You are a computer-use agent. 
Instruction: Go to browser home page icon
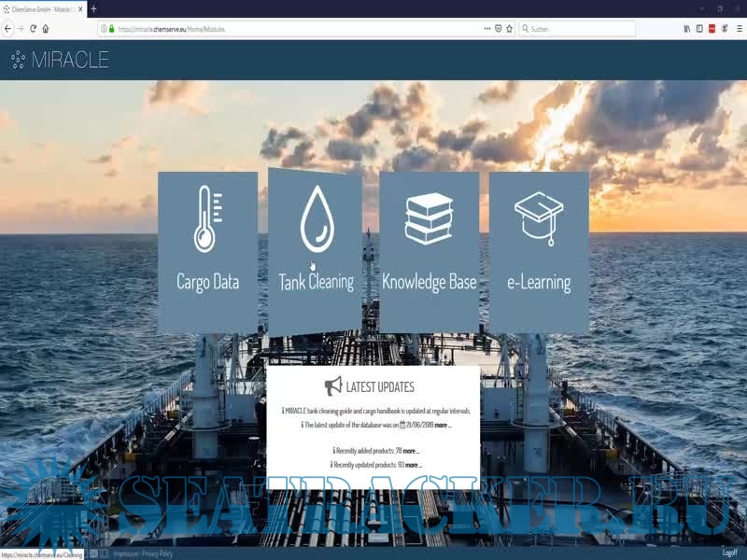[46, 29]
